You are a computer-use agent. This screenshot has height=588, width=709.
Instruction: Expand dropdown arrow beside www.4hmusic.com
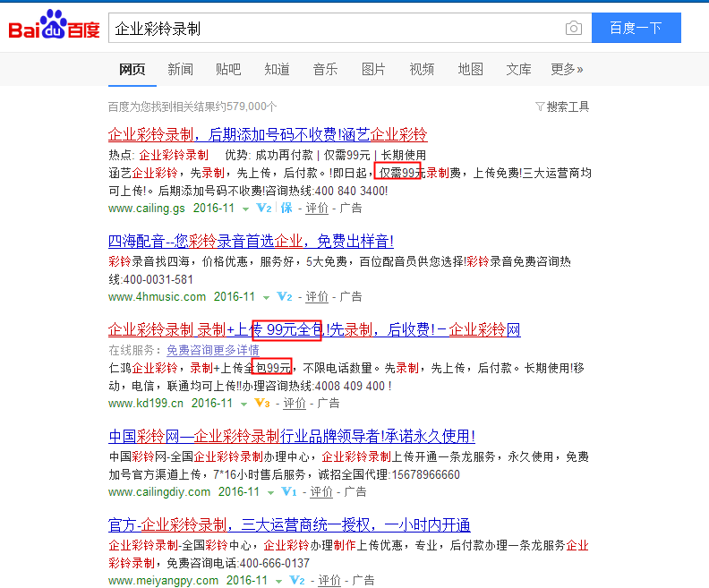(267, 298)
